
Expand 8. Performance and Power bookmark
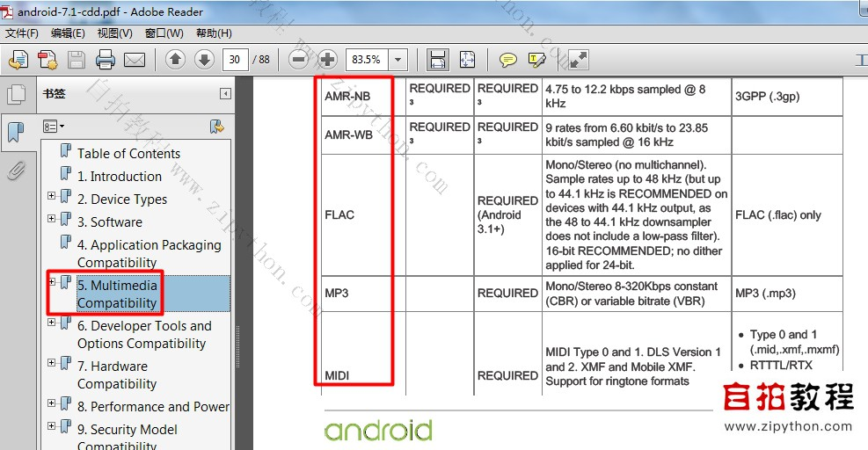coord(52,403)
